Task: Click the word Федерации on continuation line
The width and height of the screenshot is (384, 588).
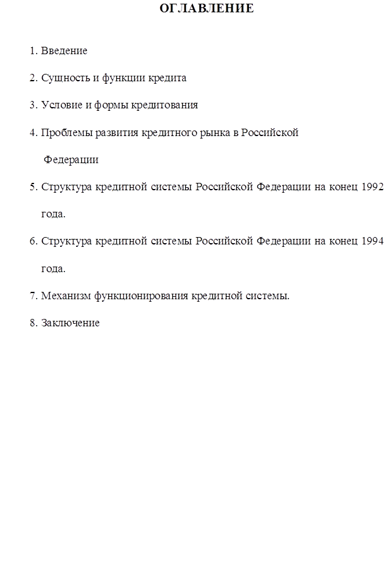Action: click(71, 159)
